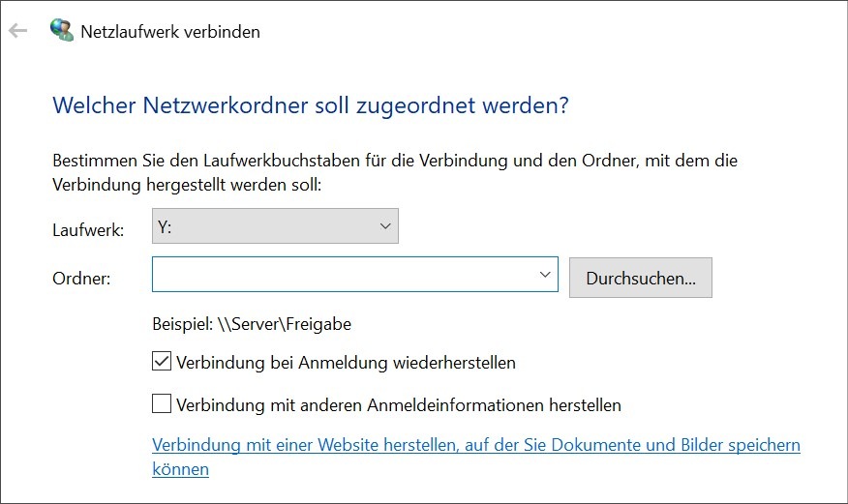Click the Durchsuchen... button
This screenshot has height=504, width=848.
640,278
